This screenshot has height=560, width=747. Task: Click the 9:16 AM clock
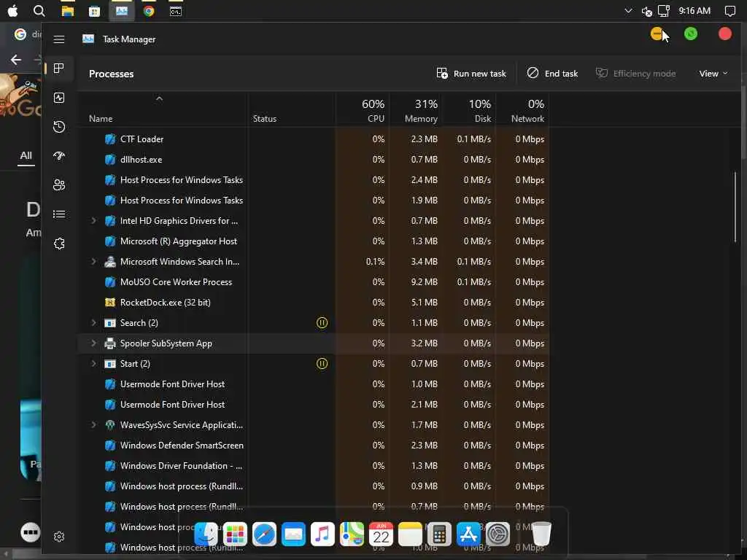pos(694,10)
